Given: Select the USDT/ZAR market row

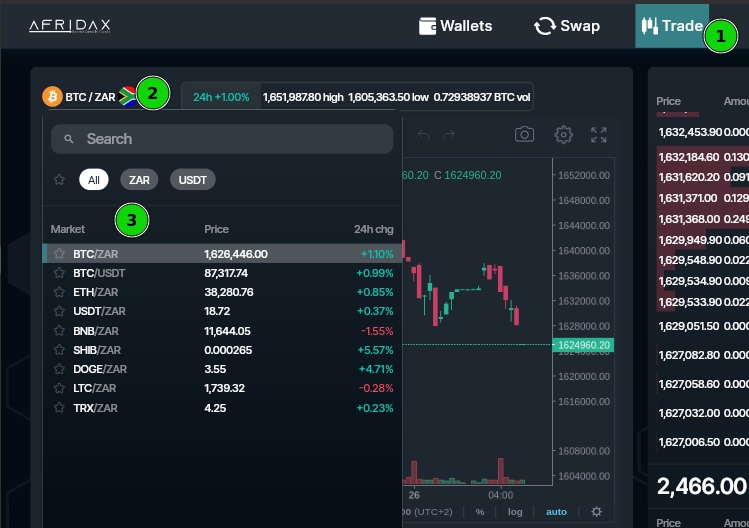Looking at the screenshot, I should [222, 311].
